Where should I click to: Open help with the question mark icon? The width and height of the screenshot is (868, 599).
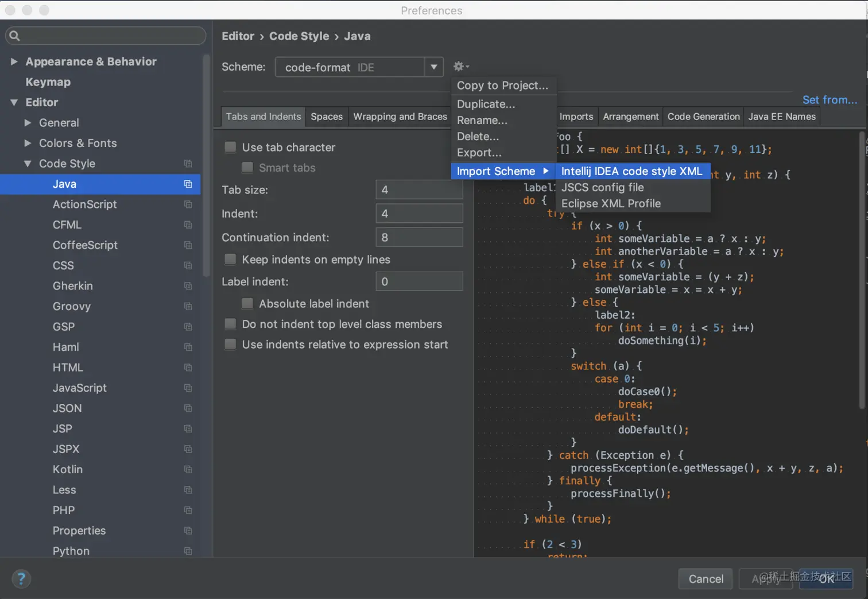tap(21, 578)
